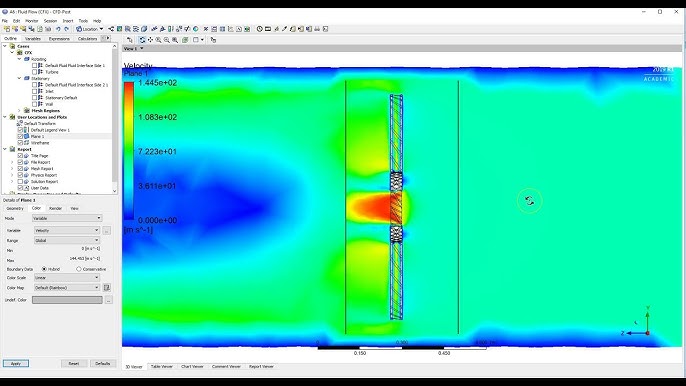Uncheck the Plane 1 visibility checkbox
The image size is (686, 386).
coord(20,137)
